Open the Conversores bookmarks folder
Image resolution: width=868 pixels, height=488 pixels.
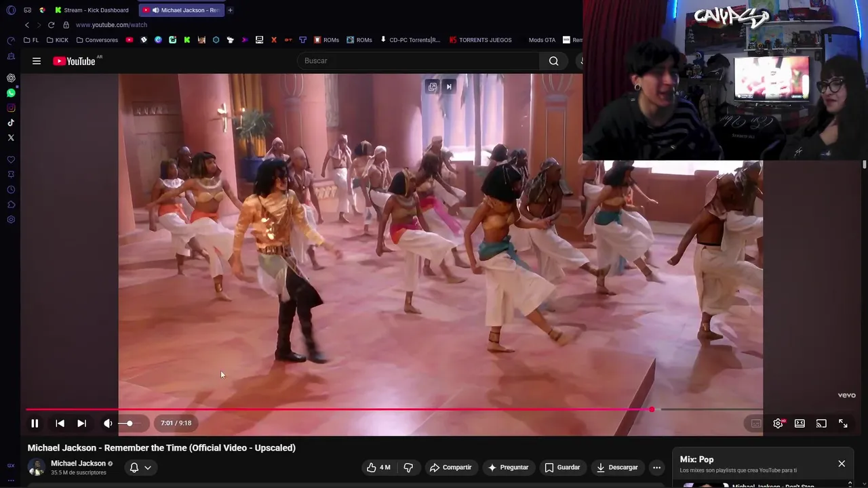point(97,40)
